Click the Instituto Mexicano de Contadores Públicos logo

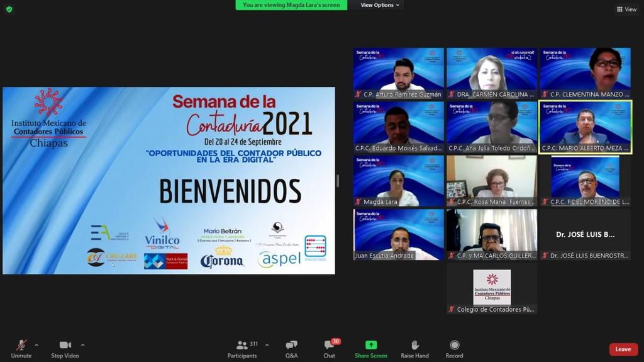(x=49, y=118)
